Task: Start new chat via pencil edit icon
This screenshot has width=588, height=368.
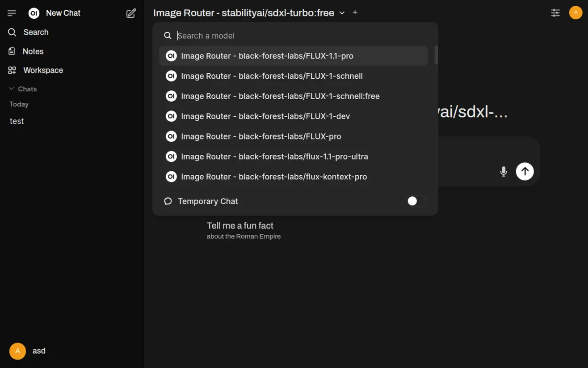Action: tap(131, 13)
